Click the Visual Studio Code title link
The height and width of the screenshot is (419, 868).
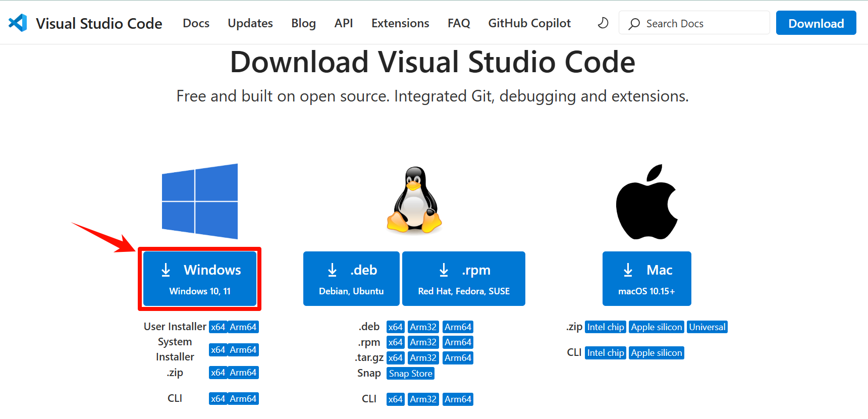click(x=99, y=23)
